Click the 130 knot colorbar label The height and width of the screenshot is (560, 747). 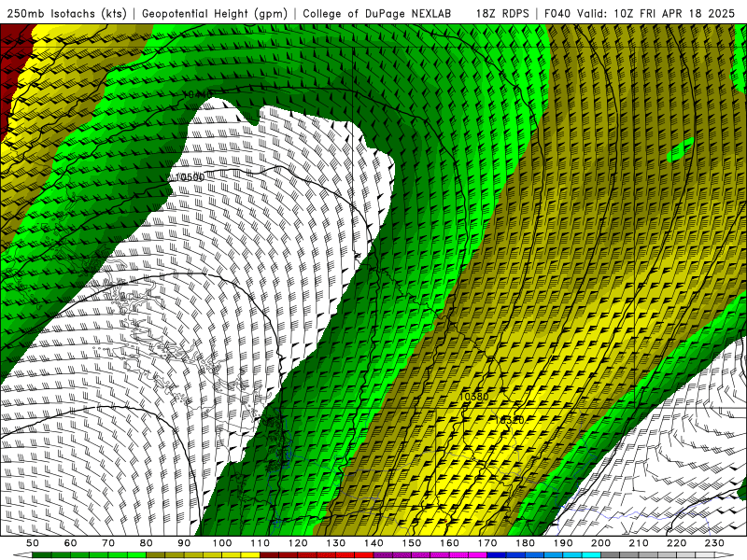click(336, 543)
